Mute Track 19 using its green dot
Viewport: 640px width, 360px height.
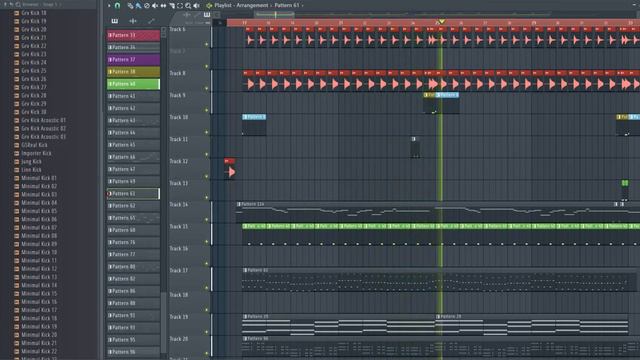pyautogui.click(x=207, y=332)
